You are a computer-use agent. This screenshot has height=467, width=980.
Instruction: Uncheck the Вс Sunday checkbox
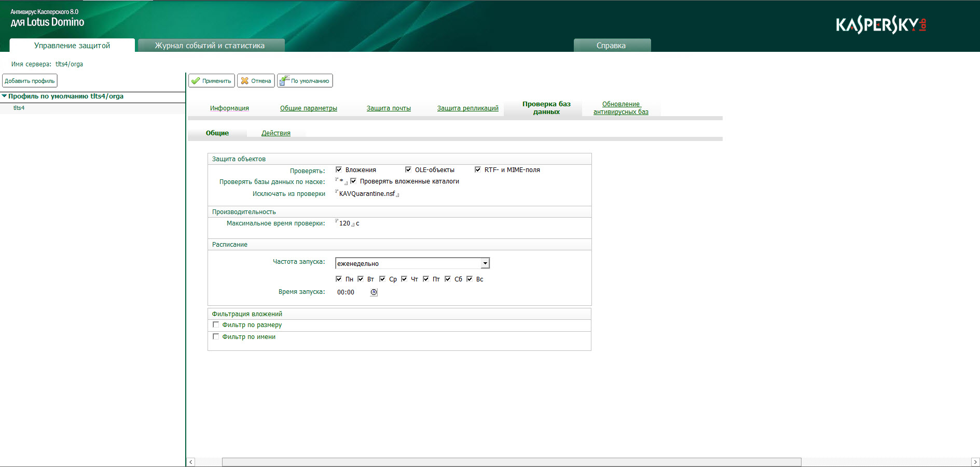[470, 279]
